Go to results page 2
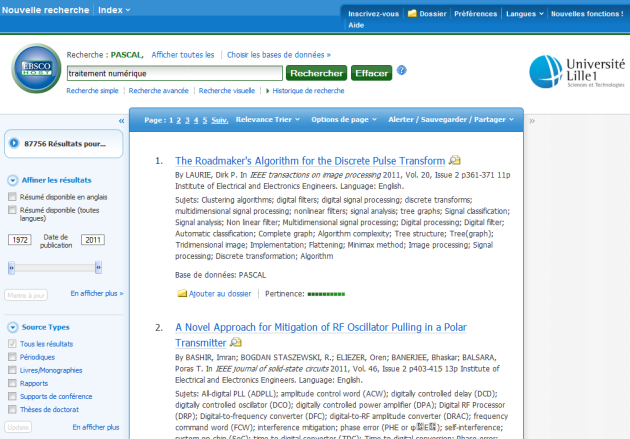The width and height of the screenshot is (630, 439). coord(178,120)
